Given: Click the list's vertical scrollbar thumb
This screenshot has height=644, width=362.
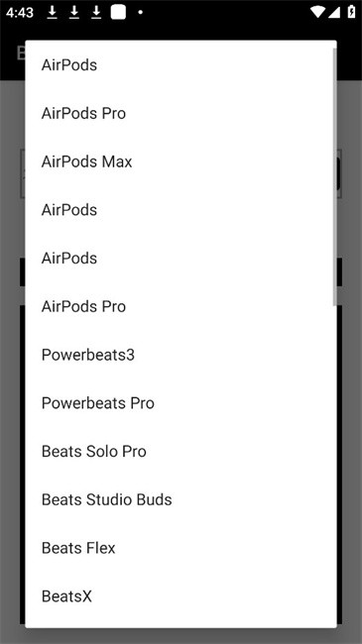Looking at the screenshot, I should pyautogui.click(x=334, y=176).
